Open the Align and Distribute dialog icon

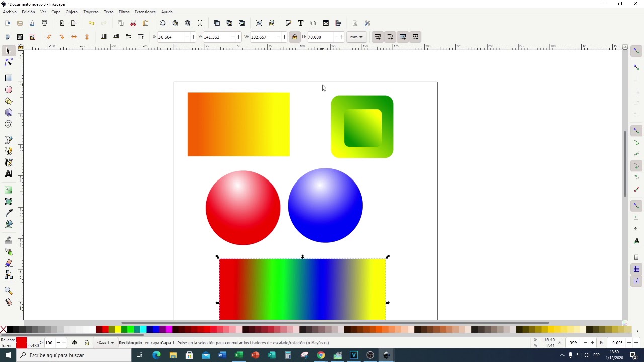pyautogui.click(x=338, y=23)
